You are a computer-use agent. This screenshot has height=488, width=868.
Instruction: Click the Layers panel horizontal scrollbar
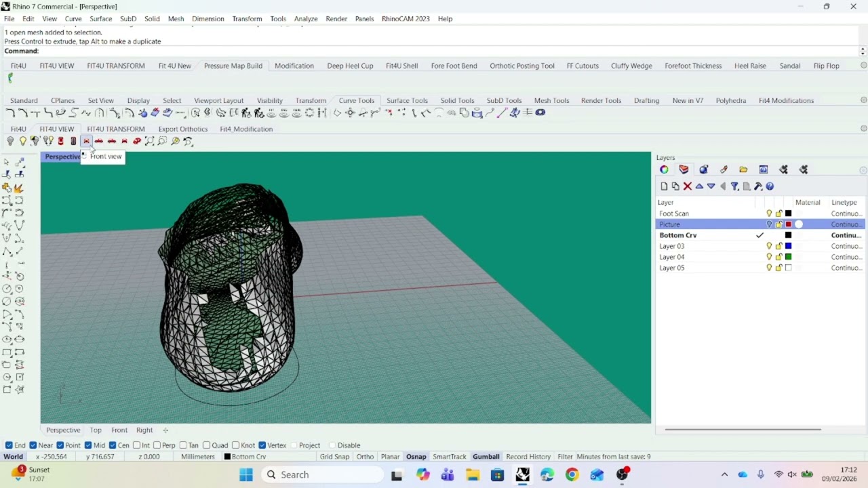[743, 429]
